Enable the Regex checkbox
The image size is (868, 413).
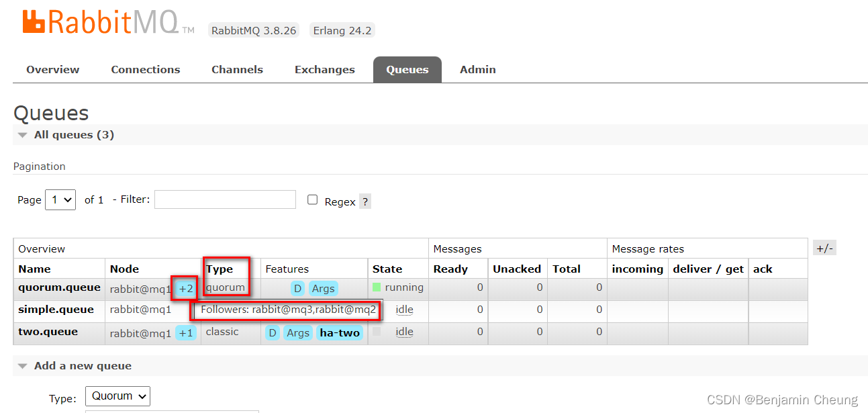click(312, 199)
